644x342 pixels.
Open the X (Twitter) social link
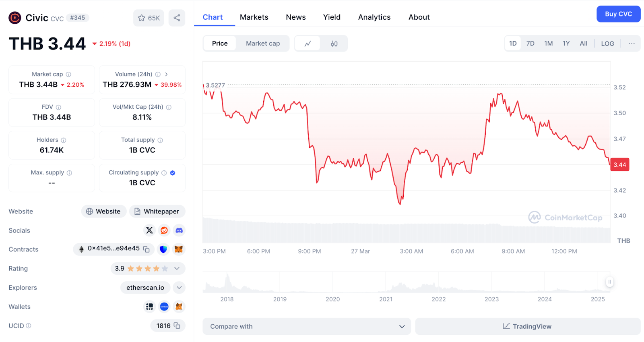(149, 230)
